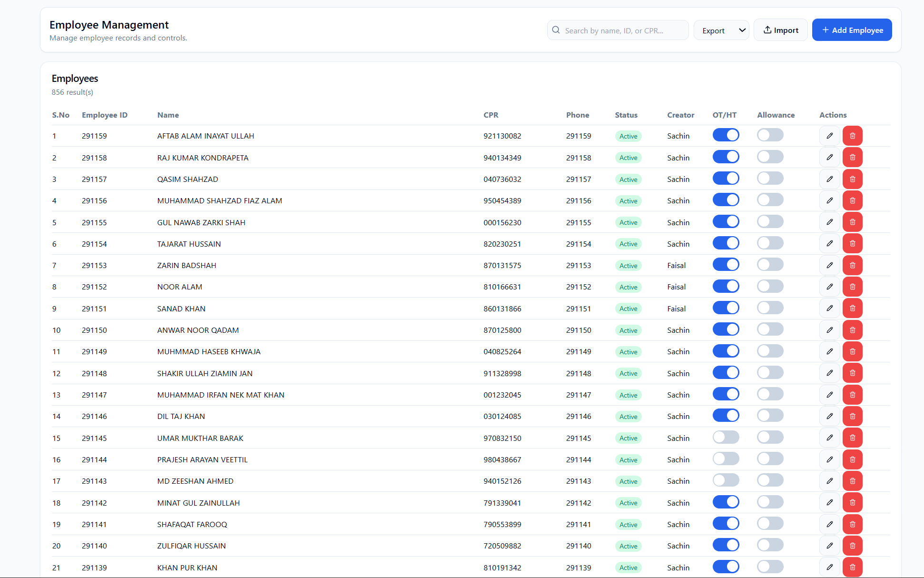The image size is (924, 578).
Task: Click the Creator column header
Action: click(x=680, y=115)
